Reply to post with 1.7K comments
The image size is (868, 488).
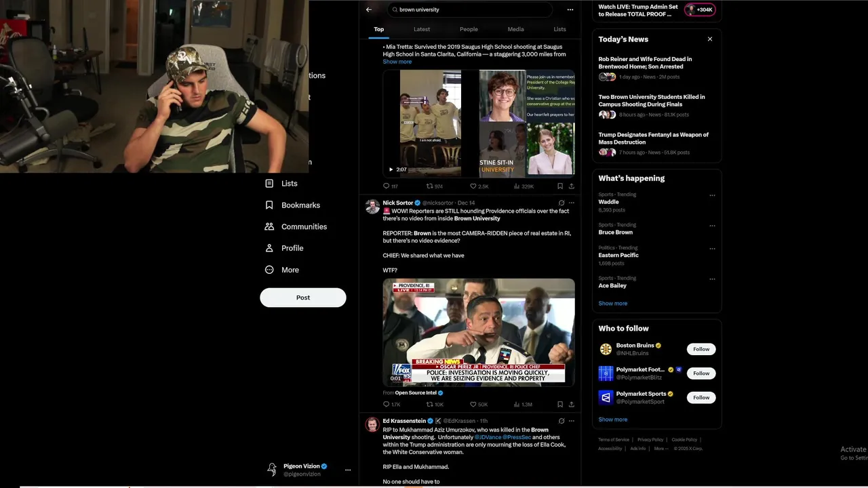click(x=391, y=405)
